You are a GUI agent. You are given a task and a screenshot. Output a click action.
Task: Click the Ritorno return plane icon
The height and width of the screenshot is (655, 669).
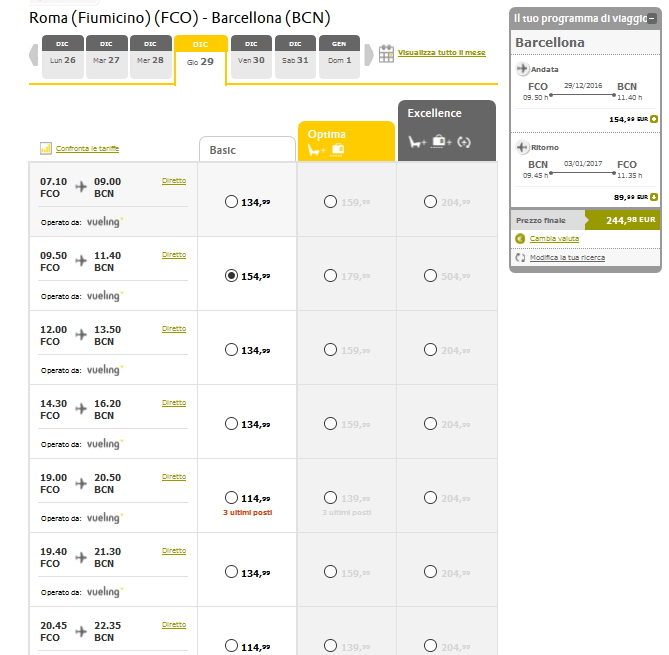point(523,147)
